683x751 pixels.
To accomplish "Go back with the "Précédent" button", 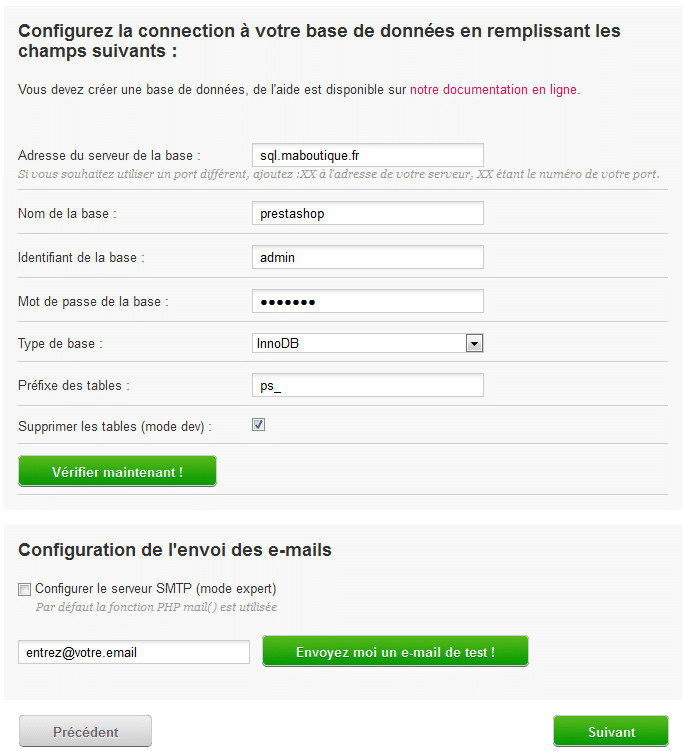I will coord(85,731).
